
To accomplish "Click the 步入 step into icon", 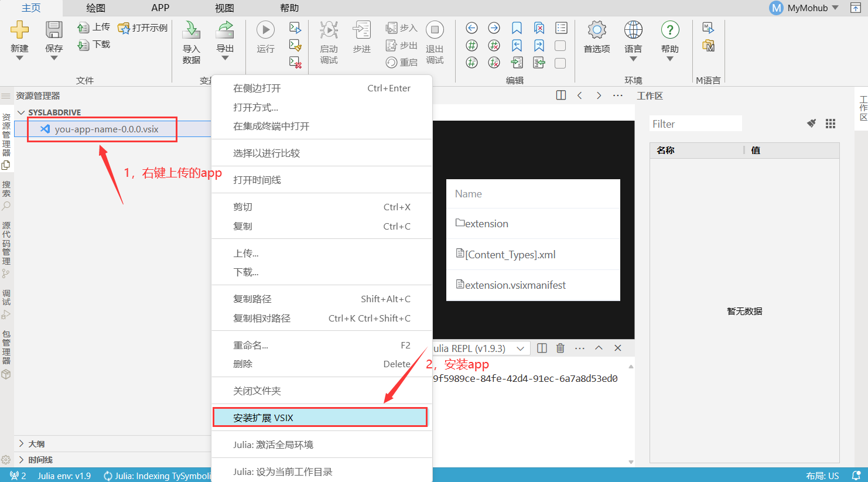I will (x=391, y=28).
